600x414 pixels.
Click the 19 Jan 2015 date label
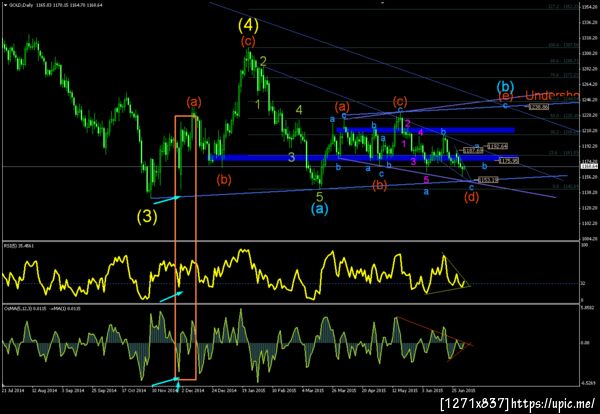click(x=253, y=391)
